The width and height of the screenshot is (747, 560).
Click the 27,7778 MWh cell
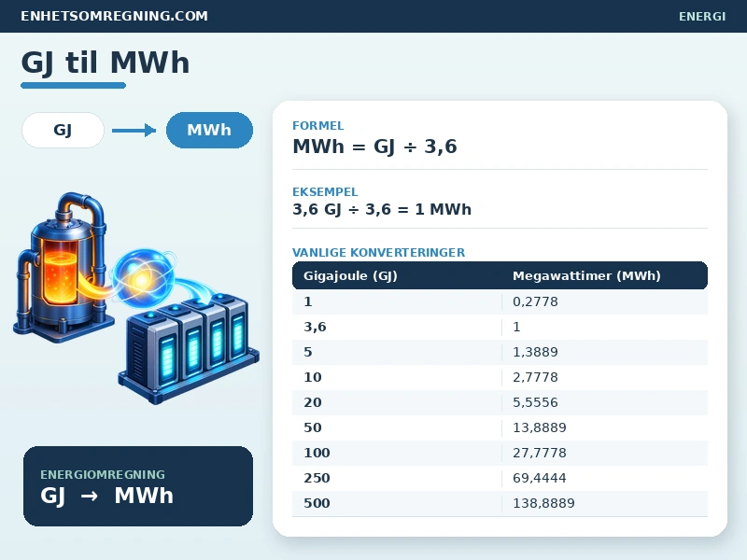540,453
